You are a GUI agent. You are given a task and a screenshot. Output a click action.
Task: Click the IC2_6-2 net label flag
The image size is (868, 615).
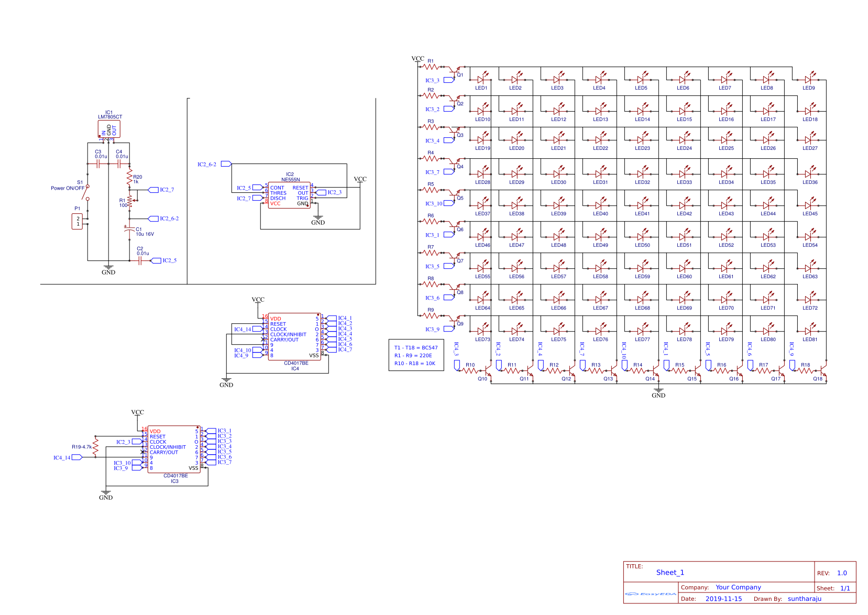(225, 164)
